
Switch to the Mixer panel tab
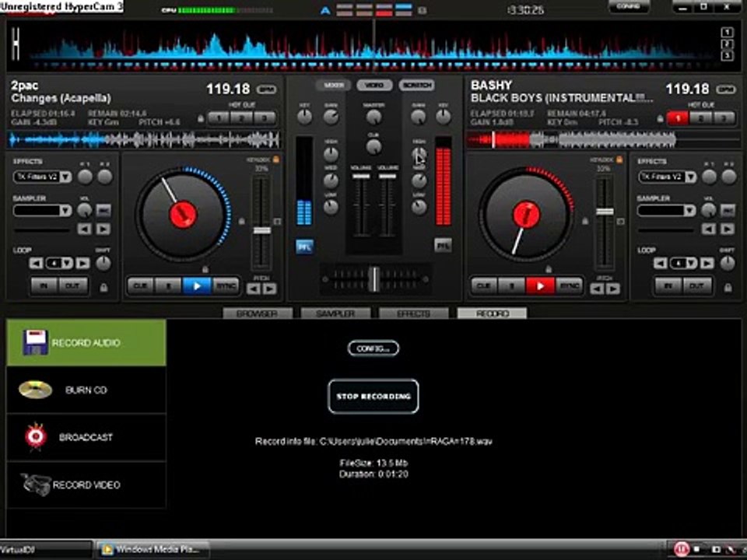[x=334, y=85]
